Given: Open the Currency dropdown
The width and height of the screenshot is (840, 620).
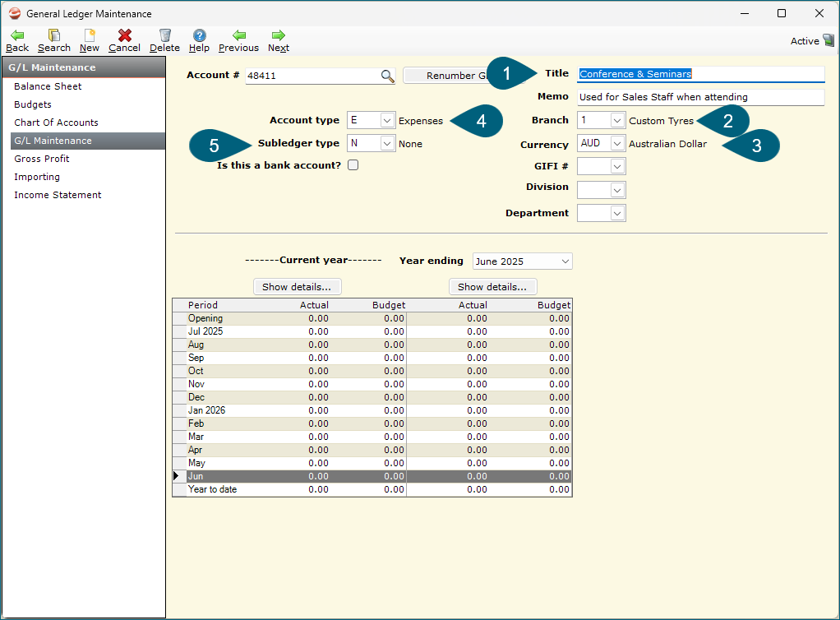Looking at the screenshot, I should 617,144.
